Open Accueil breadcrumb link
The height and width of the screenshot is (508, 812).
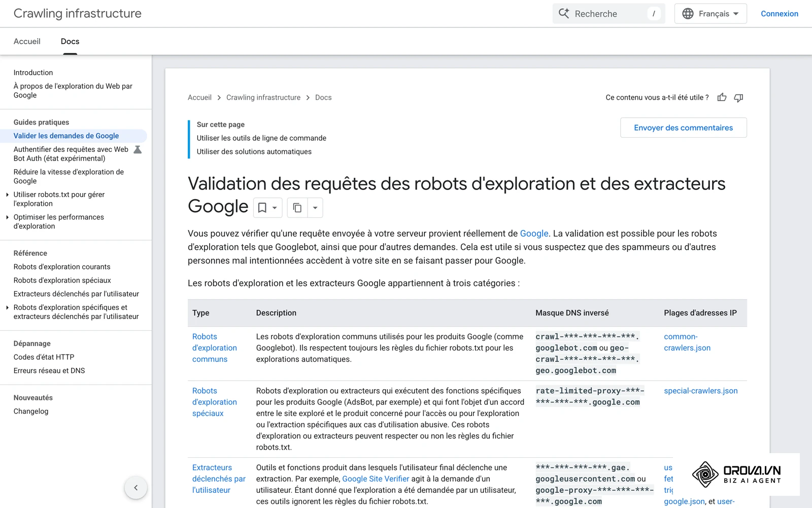click(x=199, y=98)
